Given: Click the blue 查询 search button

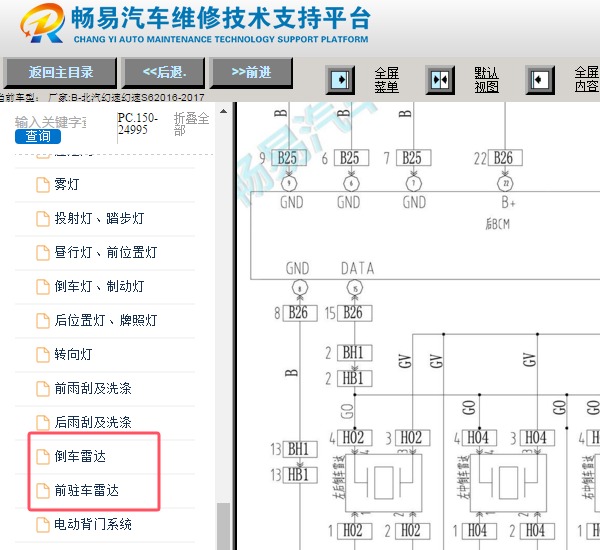Looking at the screenshot, I should [x=38, y=136].
